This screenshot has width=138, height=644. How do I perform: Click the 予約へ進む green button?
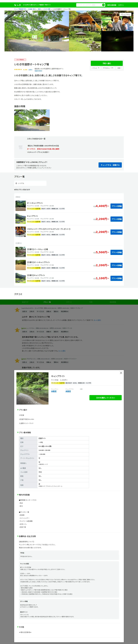point(107,63)
